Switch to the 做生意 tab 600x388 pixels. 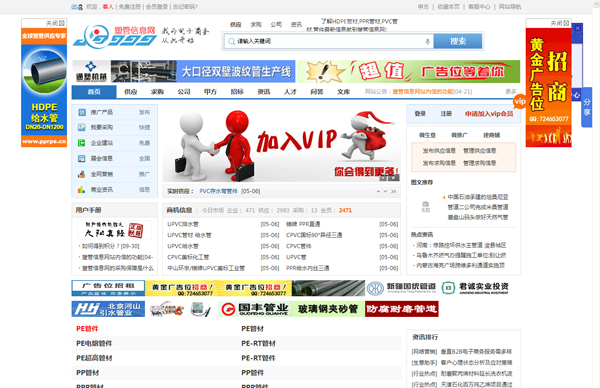(427, 135)
